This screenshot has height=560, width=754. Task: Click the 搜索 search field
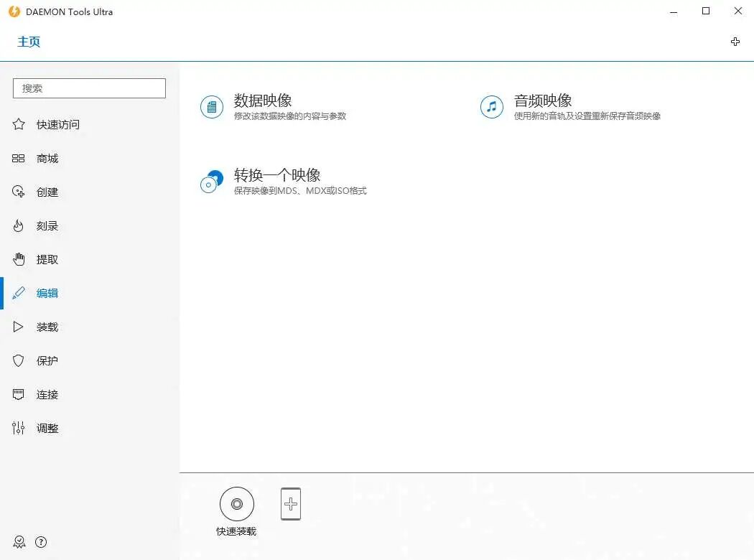pyautogui.click(x=90, y=88)
